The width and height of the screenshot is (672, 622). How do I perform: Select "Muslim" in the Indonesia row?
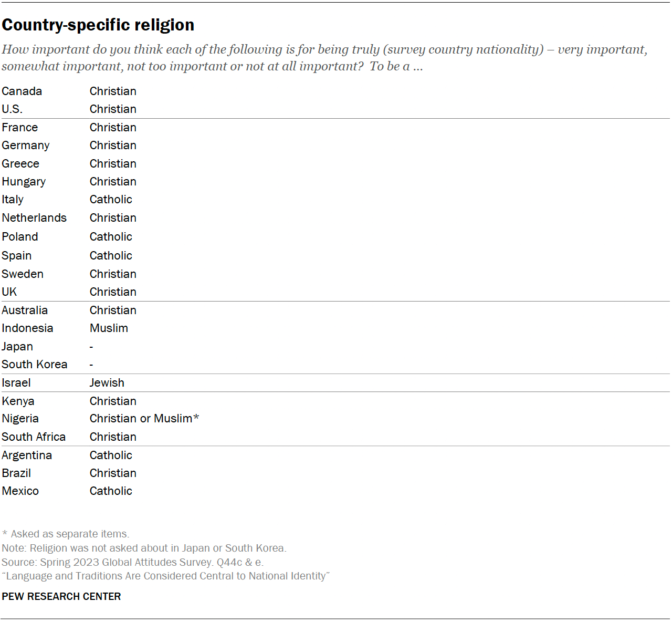coord(109,328)
